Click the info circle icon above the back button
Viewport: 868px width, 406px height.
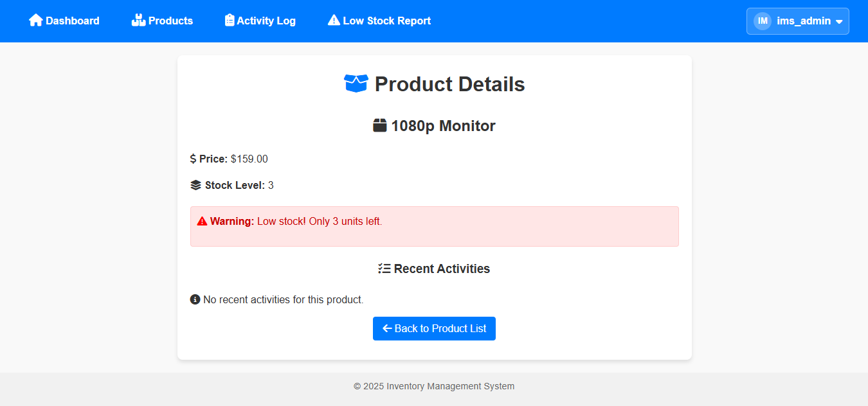(195, 299)
